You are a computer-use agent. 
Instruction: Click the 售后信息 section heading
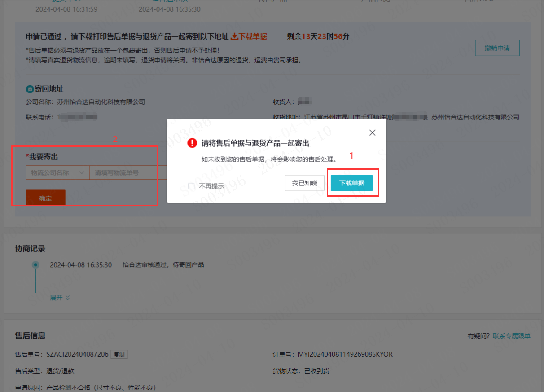click(x=30, y=336)
